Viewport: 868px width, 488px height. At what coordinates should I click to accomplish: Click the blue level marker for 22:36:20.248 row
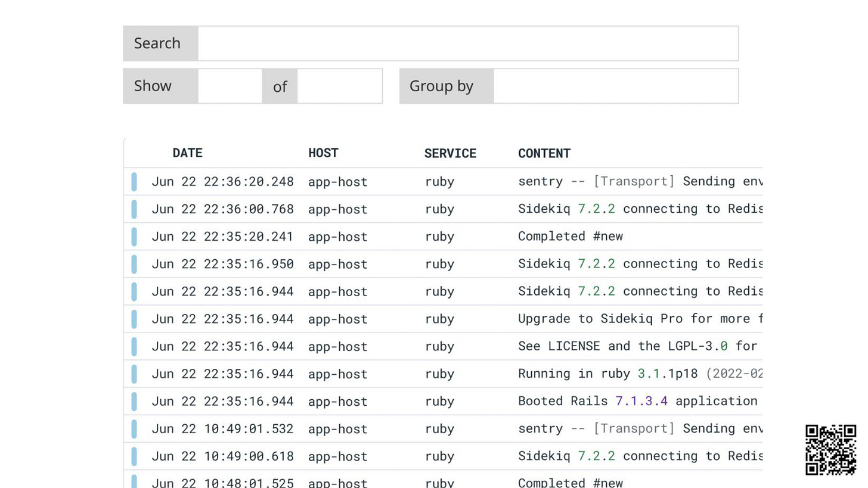click(134, 182)
